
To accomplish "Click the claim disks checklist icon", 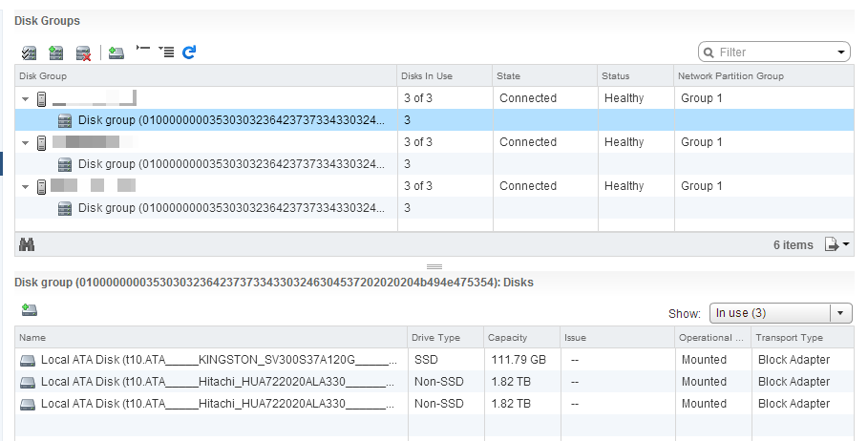I will pos(29,52).
